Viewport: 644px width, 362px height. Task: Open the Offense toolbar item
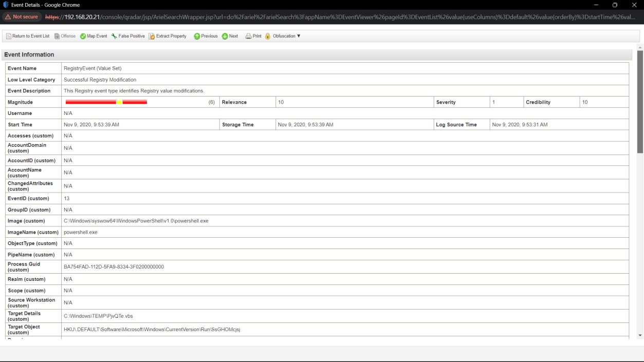click(65, 36)
